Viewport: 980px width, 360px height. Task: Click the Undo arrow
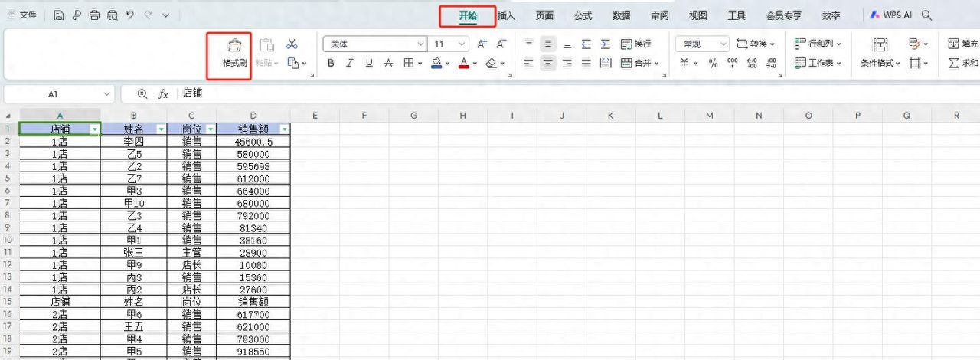[x=130, y=15]
